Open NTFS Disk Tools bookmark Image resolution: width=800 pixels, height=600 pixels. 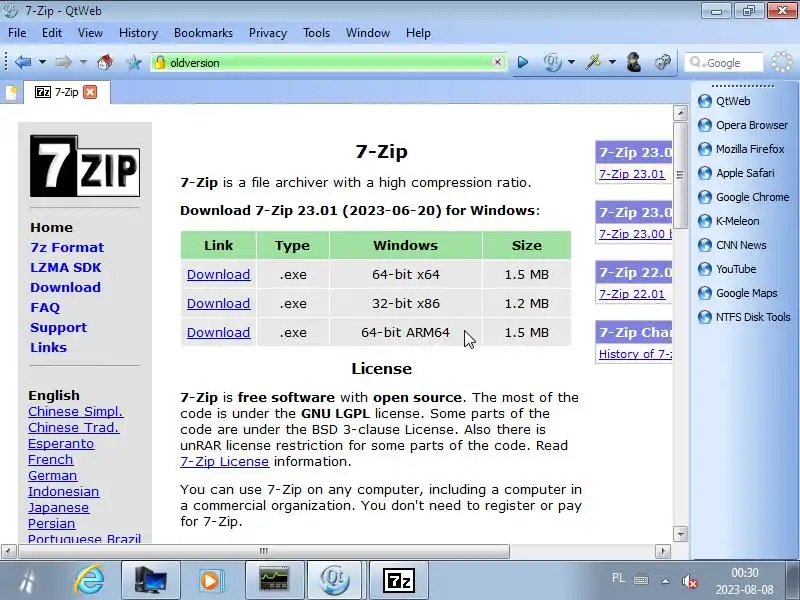click(744, 317)
